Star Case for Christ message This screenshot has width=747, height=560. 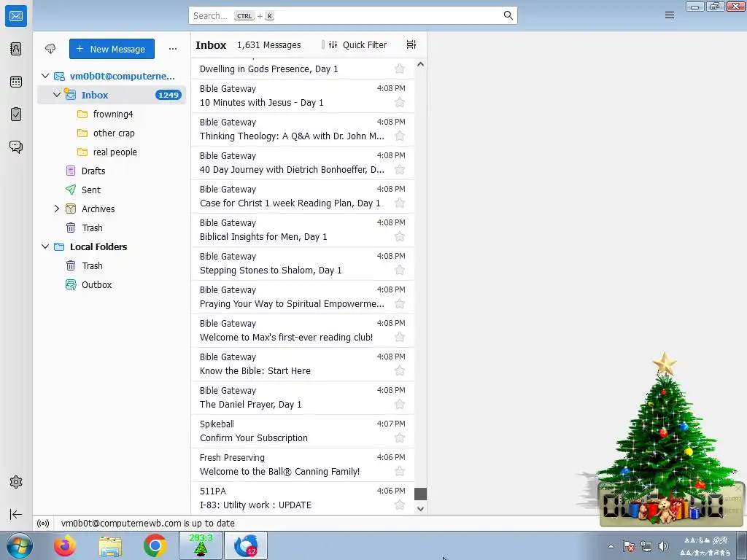400,203
